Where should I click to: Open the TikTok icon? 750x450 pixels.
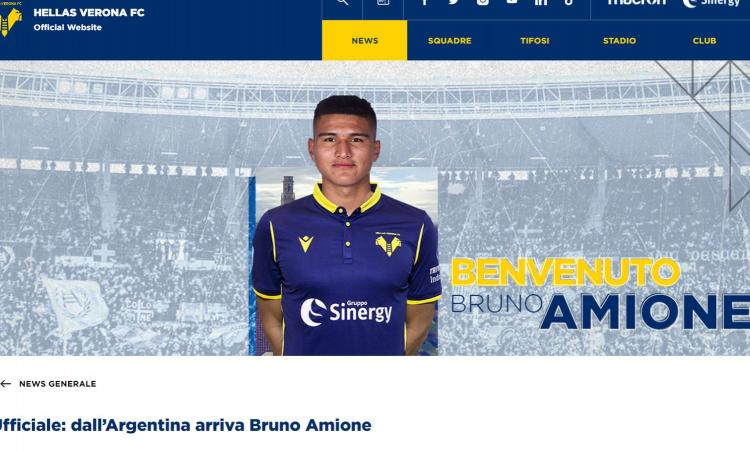[568, 2]
